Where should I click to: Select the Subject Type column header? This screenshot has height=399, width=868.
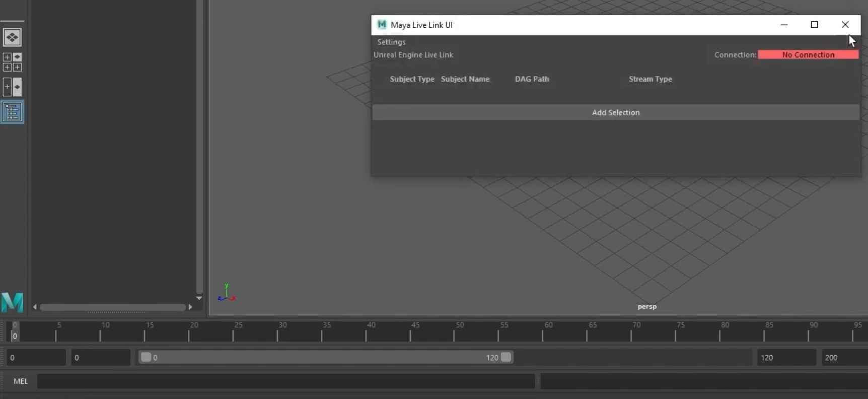pos(412,79)
